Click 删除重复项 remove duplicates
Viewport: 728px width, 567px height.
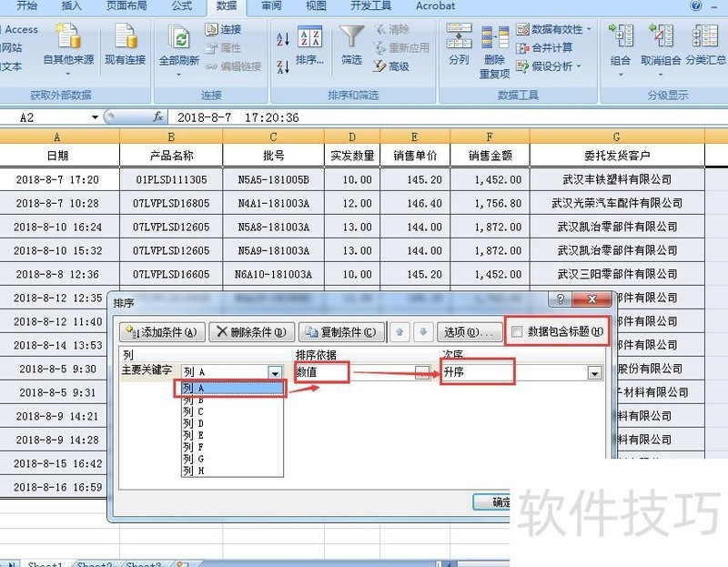coord(494,52)
